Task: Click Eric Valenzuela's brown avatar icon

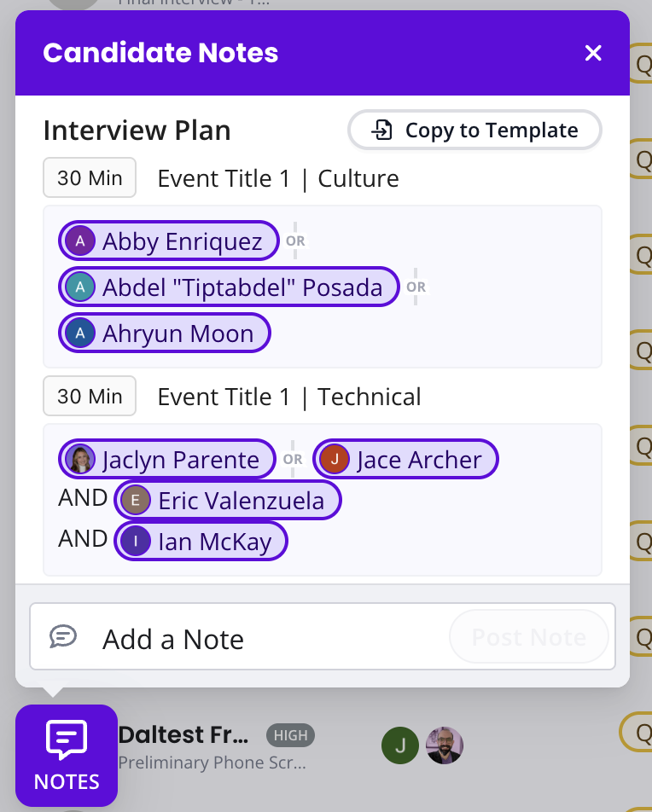Action: (136, 501)
